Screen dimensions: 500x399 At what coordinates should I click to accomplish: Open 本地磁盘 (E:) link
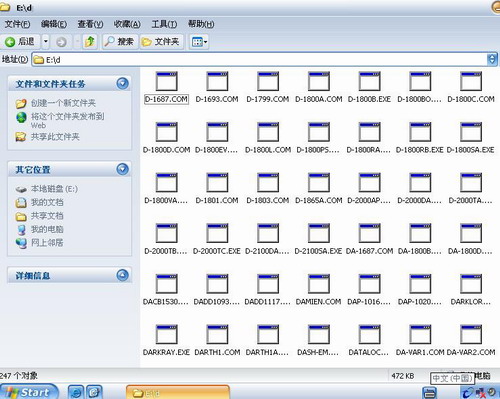coord(54,189)
